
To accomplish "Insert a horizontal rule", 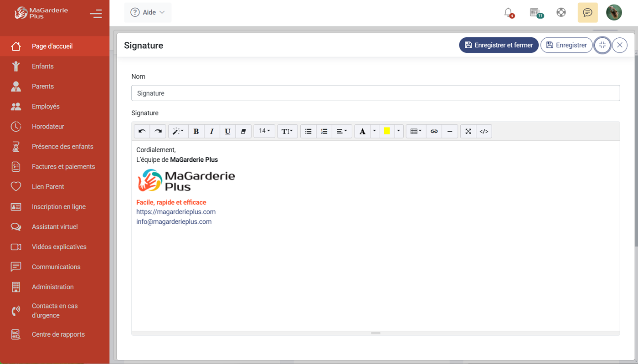I will click(x=450, y=131).
